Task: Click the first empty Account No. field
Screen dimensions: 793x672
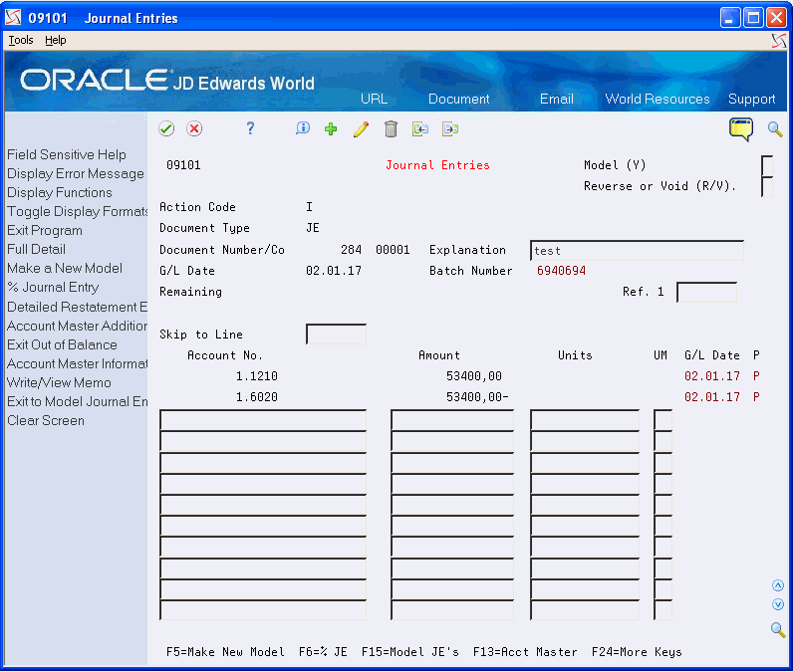Action: pyautogui.click(x=263, y=420)
